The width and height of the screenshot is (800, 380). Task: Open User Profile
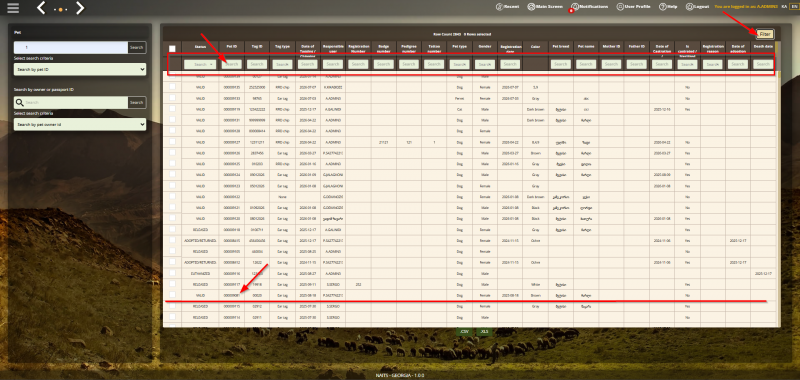click(634, 7)
